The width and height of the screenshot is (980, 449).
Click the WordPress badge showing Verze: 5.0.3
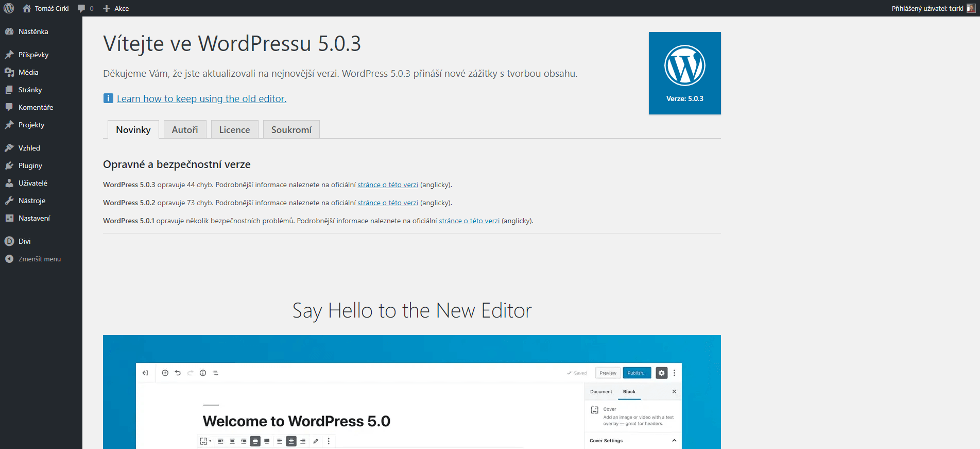(x=685, y=73)
